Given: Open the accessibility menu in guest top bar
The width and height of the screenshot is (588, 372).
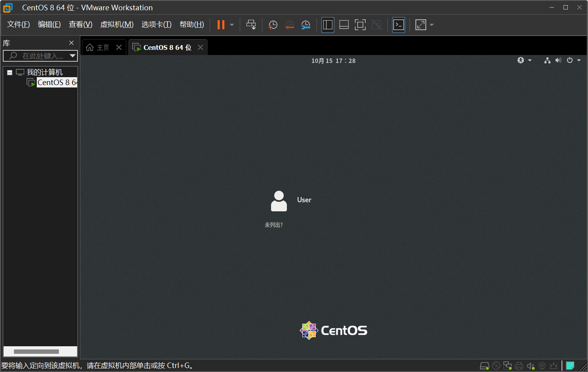Looking at the screenshot, I should click(524, 60).
